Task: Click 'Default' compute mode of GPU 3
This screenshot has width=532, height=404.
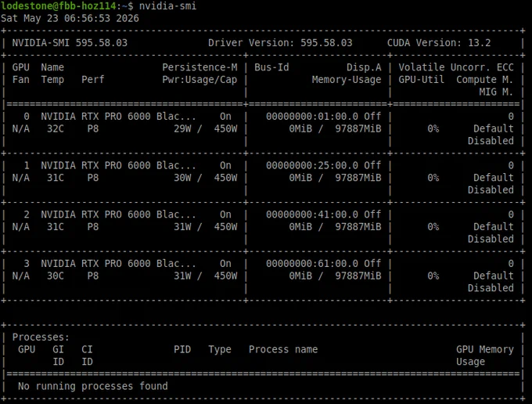Action: pyautogui.click(x=494, y=276)
